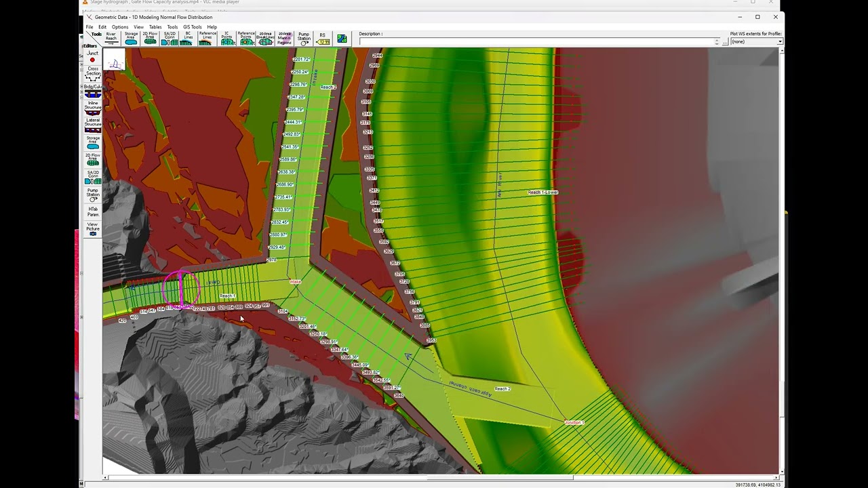Select the Reference Lines tool
This screenshot has height=488, width=868.
click(208, 38)
